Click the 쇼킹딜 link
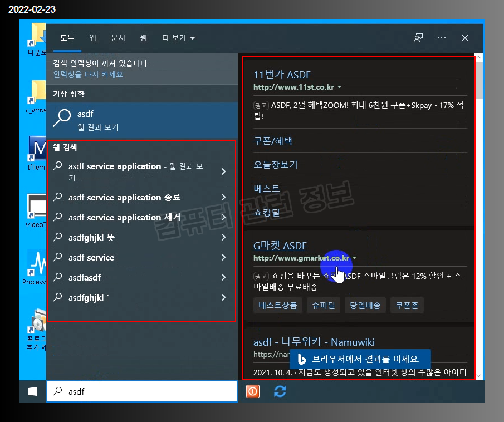The height and width of the screenshot is (422, 504). [266, 212]
